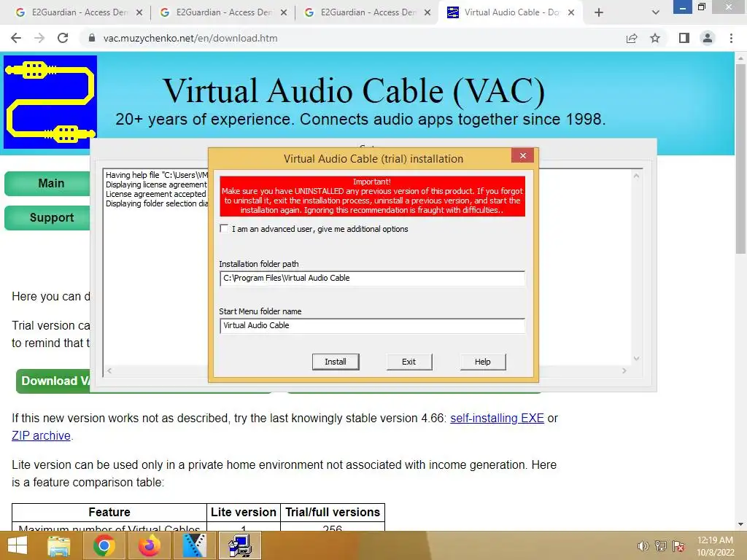The height and width of the screenshot is (560, 747).
Task: Click the Feature table header
Action: 109,513
